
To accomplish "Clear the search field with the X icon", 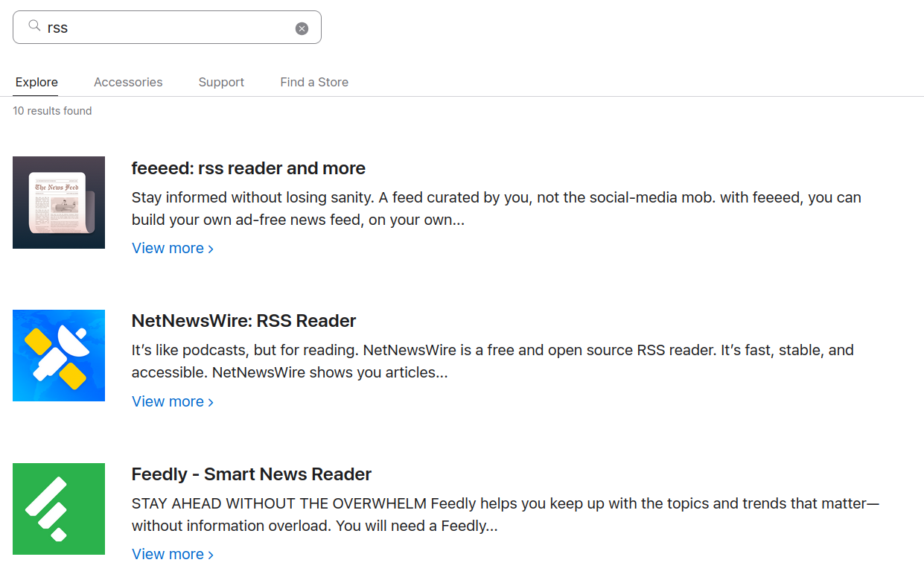I will tap(302, 28).
